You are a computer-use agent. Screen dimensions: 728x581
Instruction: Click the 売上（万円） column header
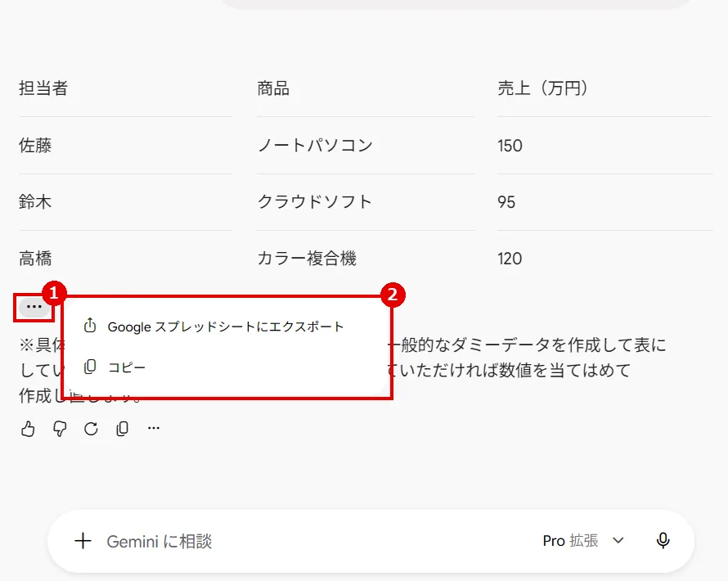point(543,88)
